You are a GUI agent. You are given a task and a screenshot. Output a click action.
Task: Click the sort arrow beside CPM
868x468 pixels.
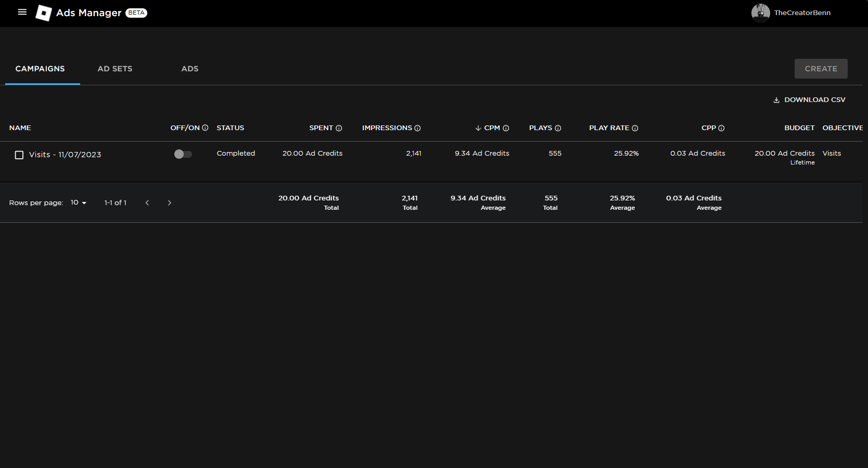point(478,128)
